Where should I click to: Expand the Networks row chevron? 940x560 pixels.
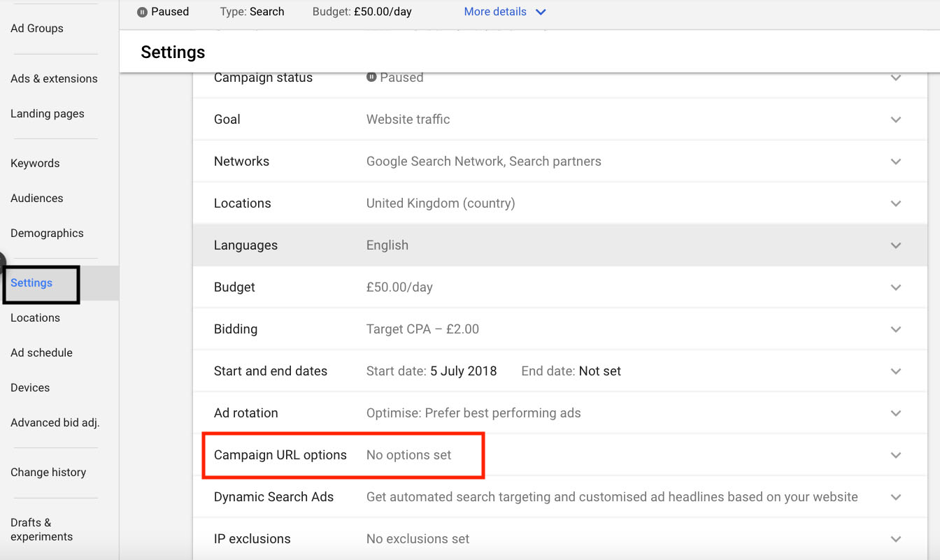(896, 161)
